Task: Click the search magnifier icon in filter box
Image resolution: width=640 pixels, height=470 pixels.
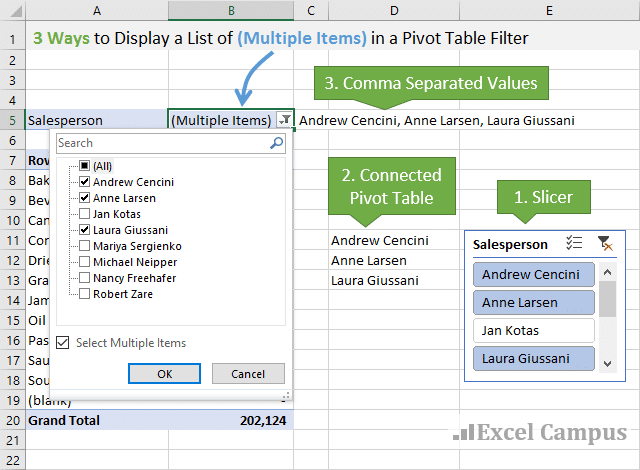Action: 276,144
